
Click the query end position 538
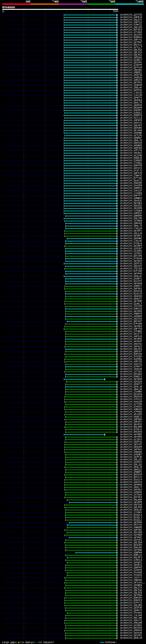(x=115, y=11)
